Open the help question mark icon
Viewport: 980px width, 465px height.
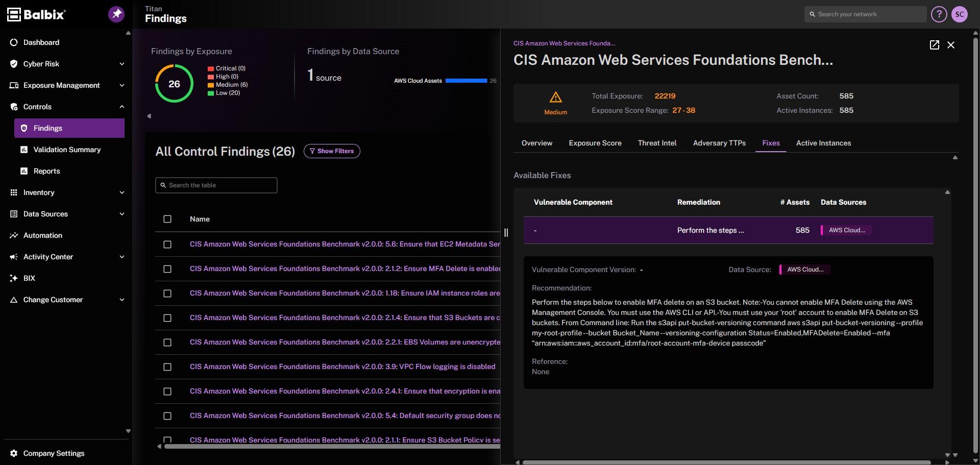point(939,14)
